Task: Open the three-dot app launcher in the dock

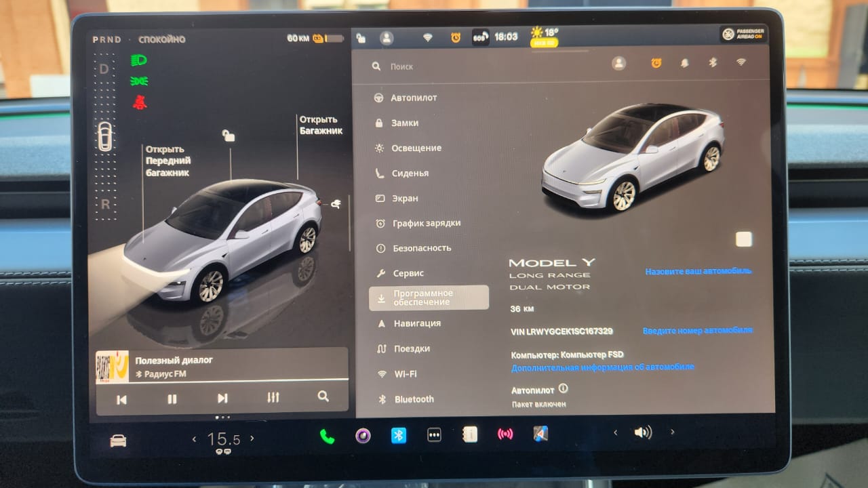Action: point(434,435)
